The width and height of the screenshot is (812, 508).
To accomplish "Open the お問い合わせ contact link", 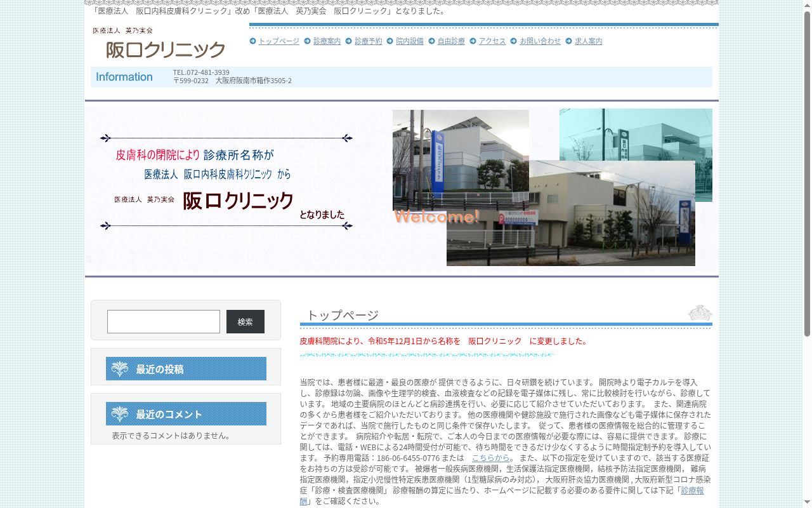I will 540,41.
